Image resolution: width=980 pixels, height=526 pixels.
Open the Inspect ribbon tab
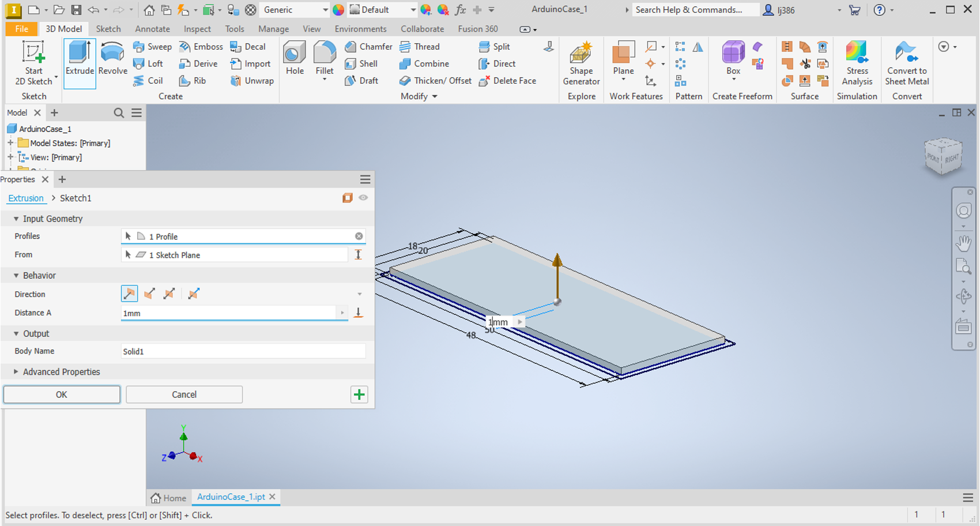click(x=197, y=29)
